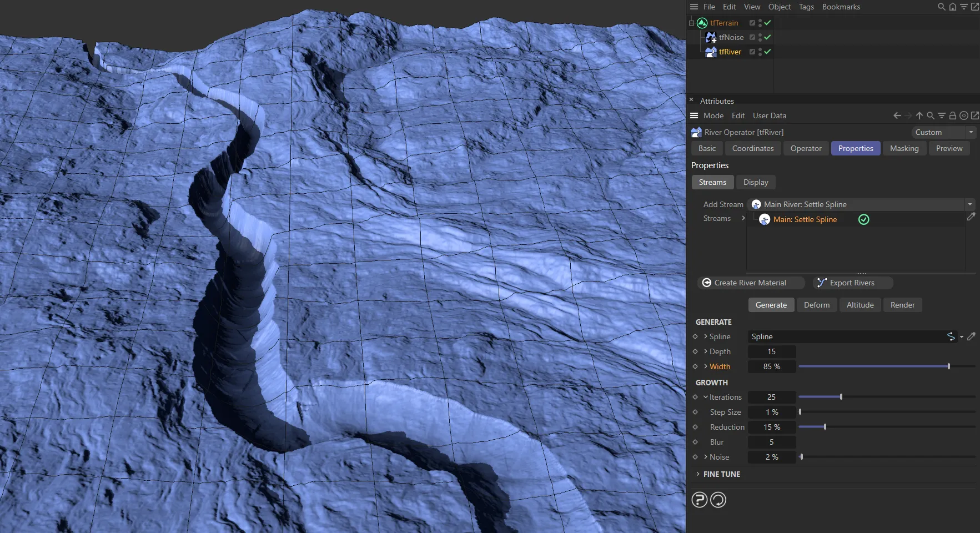The width and height of the screenshot is (980, 533).
Task: Click the home icon in Object Manager
Action: (x=952, y=7)
